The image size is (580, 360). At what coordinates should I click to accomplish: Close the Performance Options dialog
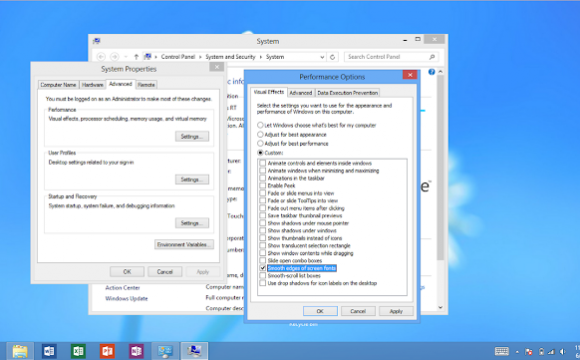tap(410, 75)
